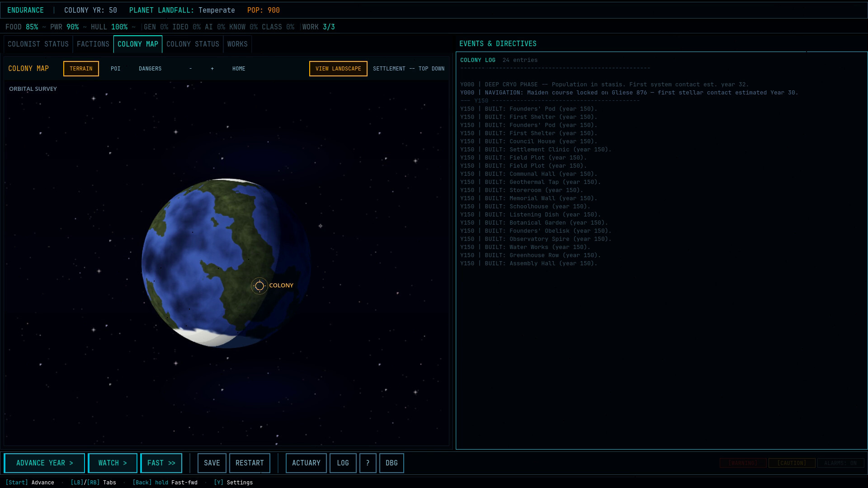Select BUILT: Botanical Garden log entry
Viewport: 868px width, 488px height.
pyautogui.click(x=534, y=223)
